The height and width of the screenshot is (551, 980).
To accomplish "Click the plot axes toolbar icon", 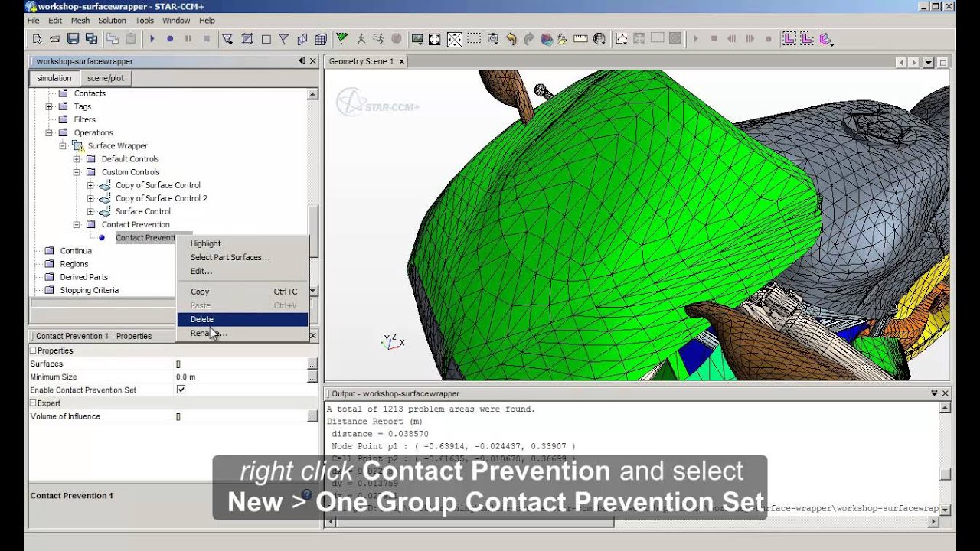I will (621, 39).
